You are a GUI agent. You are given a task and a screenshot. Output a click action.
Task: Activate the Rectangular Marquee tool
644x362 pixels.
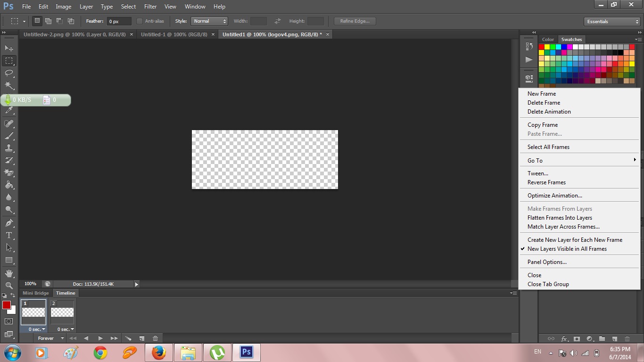point(9,61)
